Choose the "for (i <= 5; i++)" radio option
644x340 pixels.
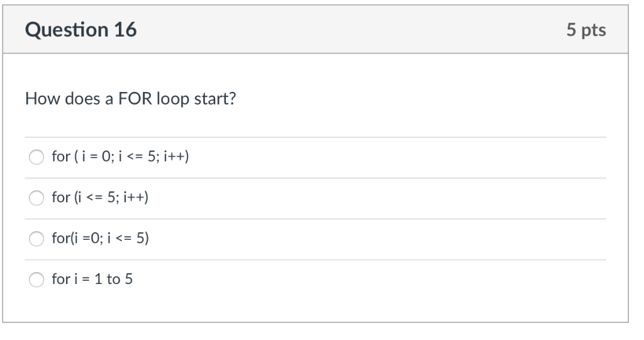click(36, 198)
